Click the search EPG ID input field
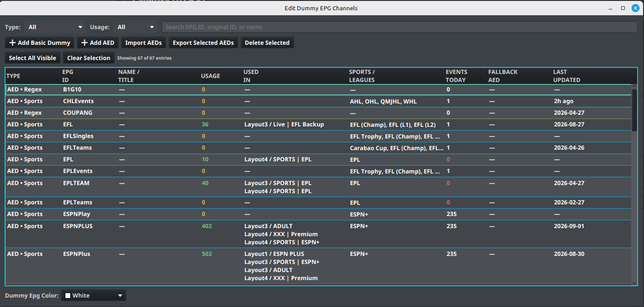644x307 pixels. click(x=400, y=27)
